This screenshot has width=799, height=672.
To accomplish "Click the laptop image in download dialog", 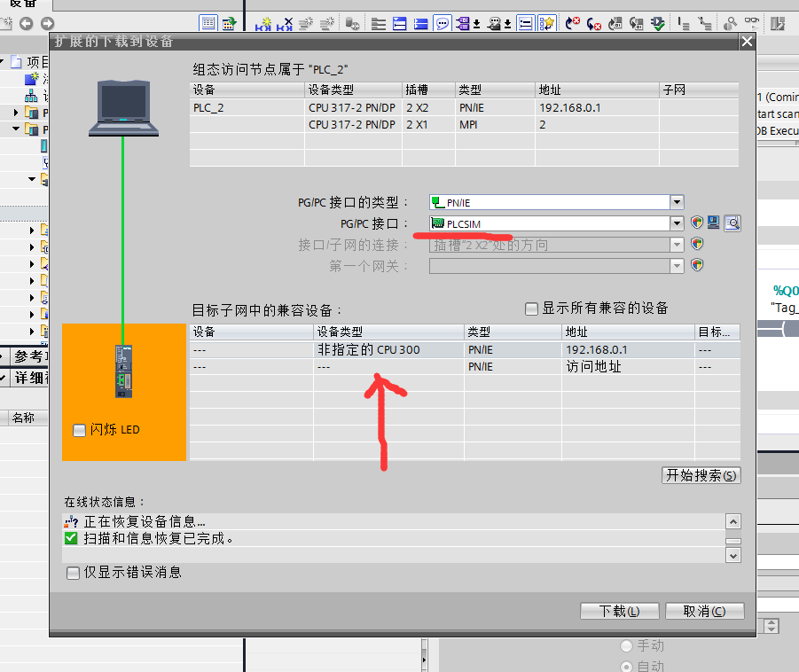I will (x=124, y=108).
